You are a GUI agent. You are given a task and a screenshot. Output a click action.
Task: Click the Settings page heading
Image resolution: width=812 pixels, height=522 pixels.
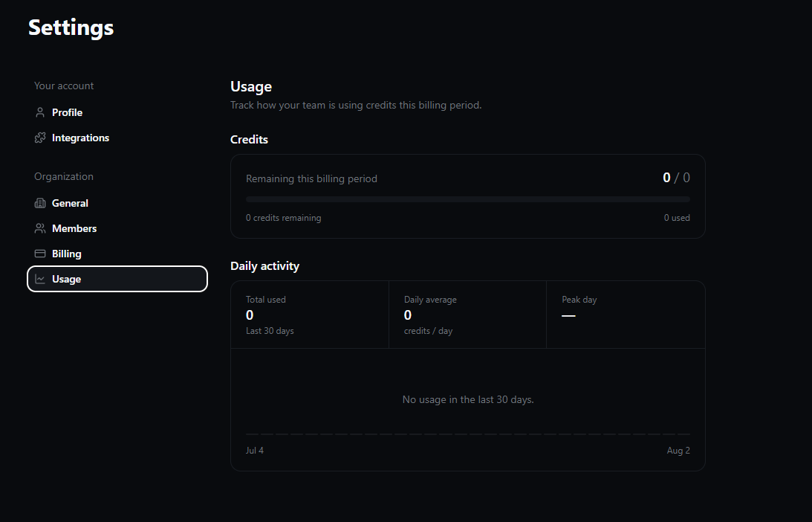tap(71, 28)
